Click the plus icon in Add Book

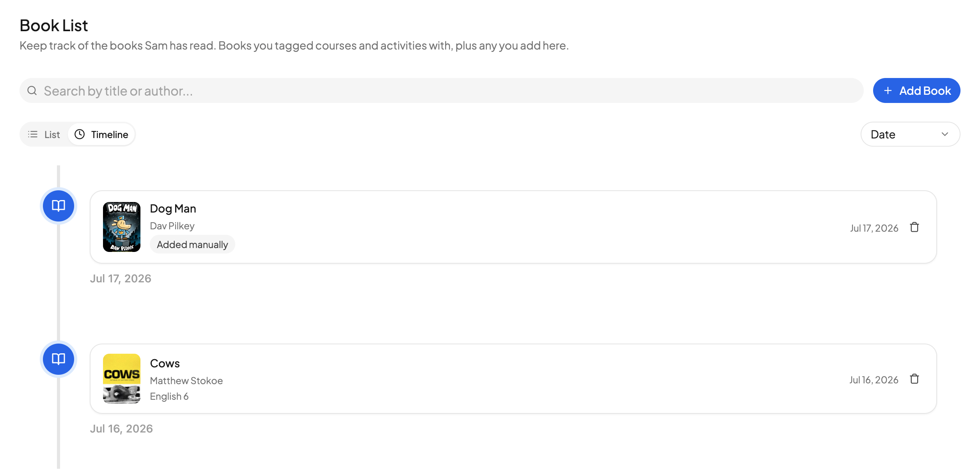(x=888, y=90)
